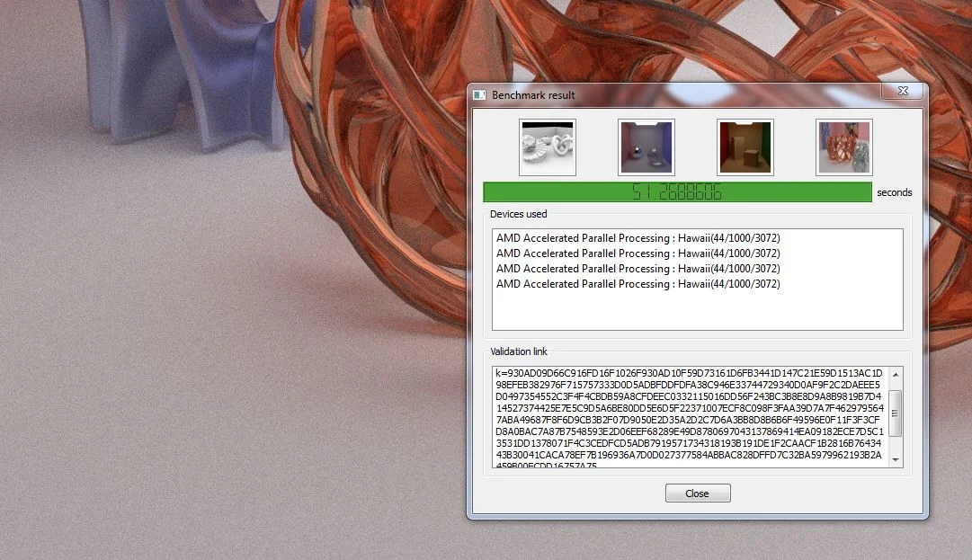Click the "Benchmark result" title text
Image resolution: width=972 pixels, height=560 pixels.
(533, 95)
